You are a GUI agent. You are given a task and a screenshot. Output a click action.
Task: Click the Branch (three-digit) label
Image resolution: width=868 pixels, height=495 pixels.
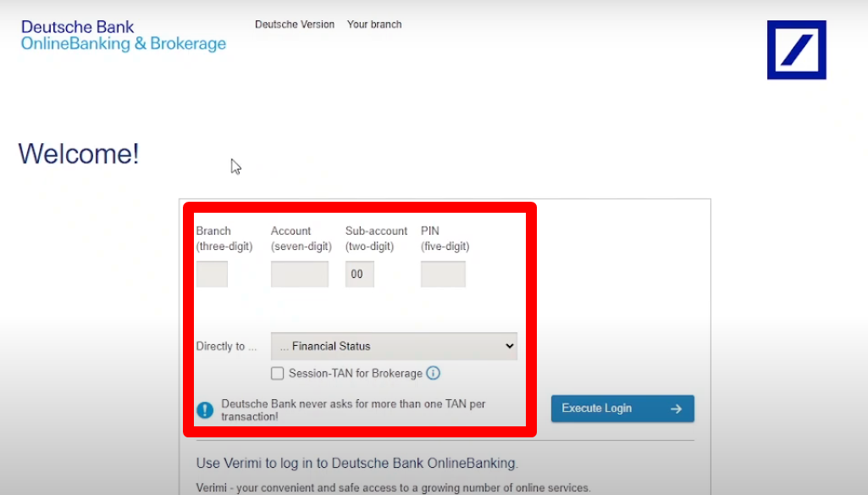click(x=224, y=238)
